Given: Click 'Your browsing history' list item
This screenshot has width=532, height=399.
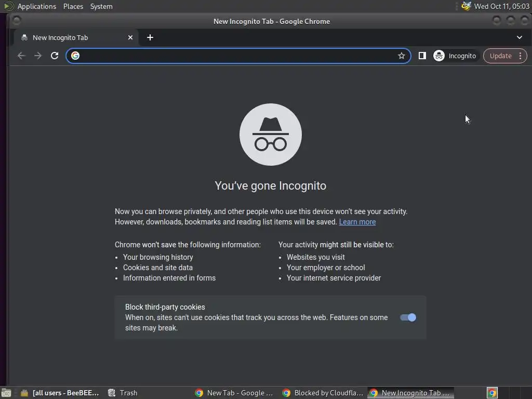Looking at the screenshot, I should (158, 257).
